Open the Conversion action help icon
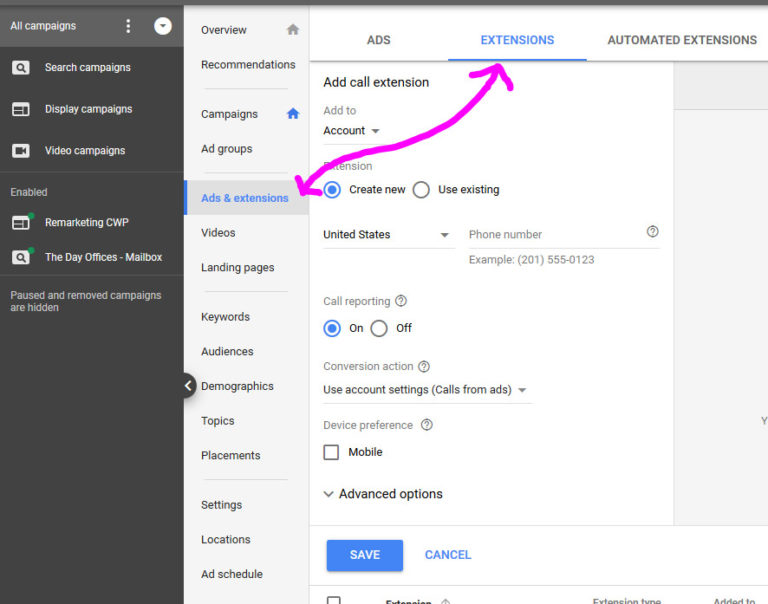Image resolution: width=768 pixels, height=604 pixels. [424, 366]
